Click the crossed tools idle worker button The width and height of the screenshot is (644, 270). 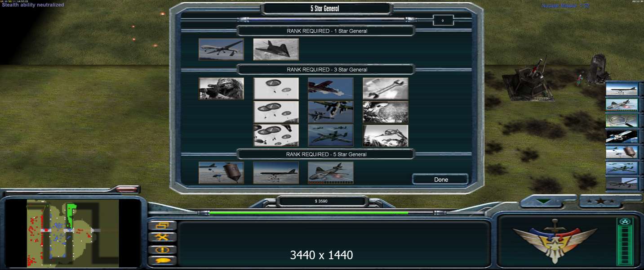pos(162,237)
